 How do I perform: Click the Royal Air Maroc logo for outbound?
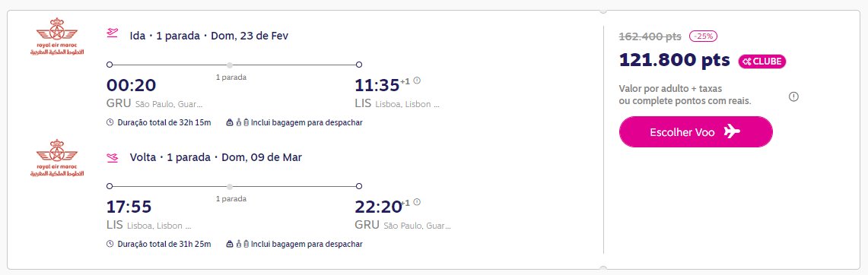[56, 36]
